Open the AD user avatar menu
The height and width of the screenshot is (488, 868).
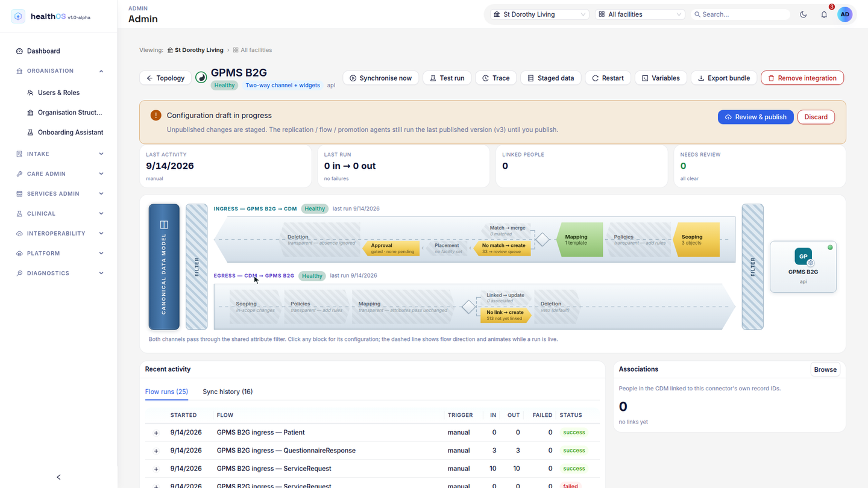[x=845, y=14]
